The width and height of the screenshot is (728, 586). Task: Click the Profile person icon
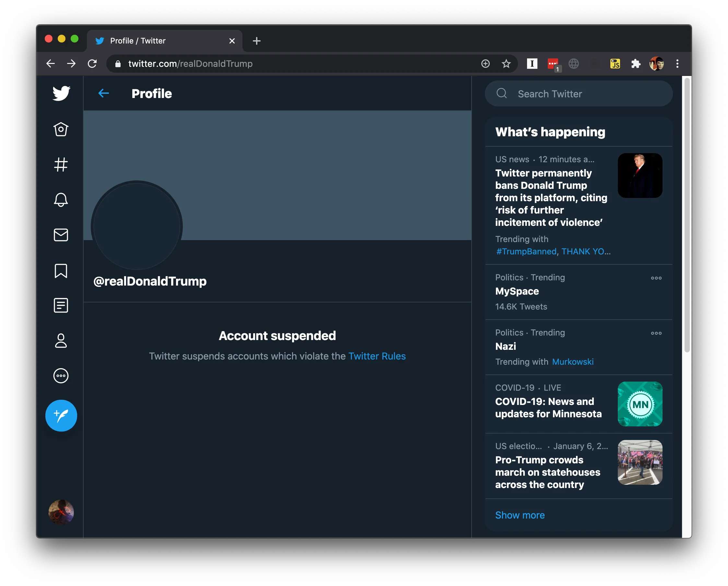click(x=61, y=341)
